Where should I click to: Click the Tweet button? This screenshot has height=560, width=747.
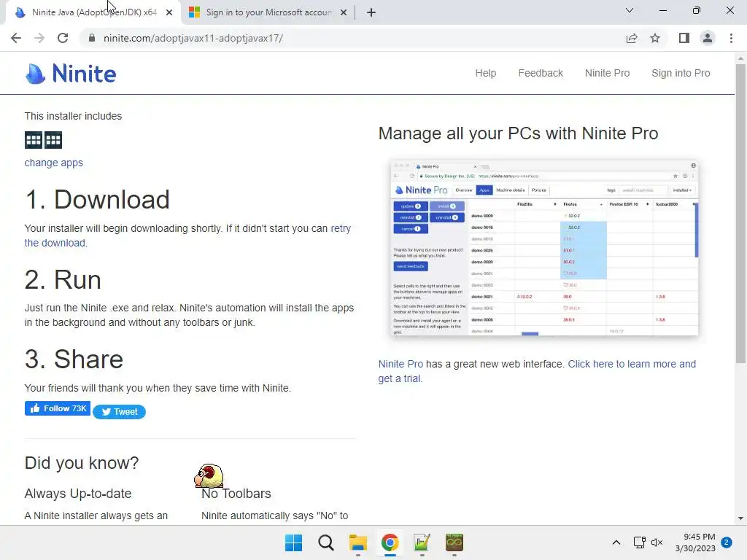point(119,412)
